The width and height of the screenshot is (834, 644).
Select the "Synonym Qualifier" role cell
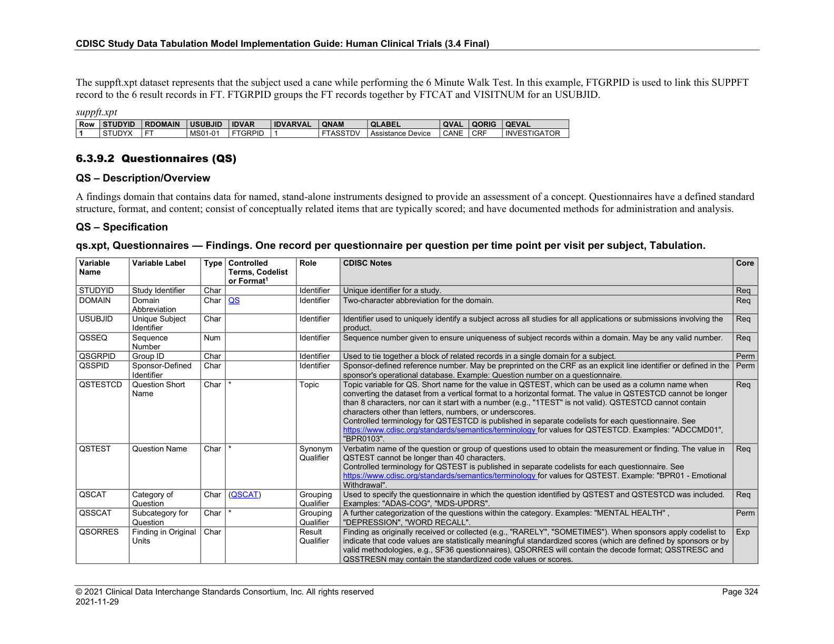(318, 467)
